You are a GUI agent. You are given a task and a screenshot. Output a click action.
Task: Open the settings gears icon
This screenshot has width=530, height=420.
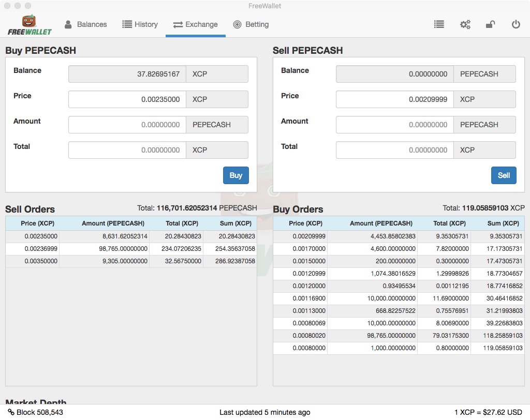click(465, 24)
